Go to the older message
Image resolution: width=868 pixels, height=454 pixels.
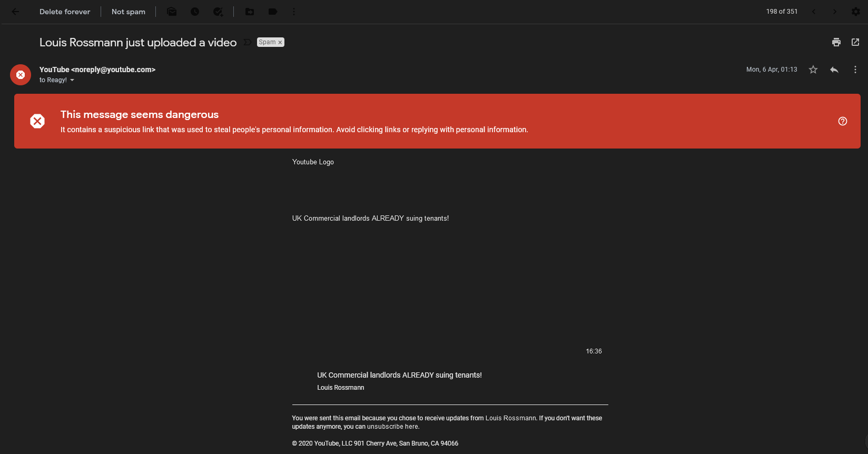[x=835, y=12]
